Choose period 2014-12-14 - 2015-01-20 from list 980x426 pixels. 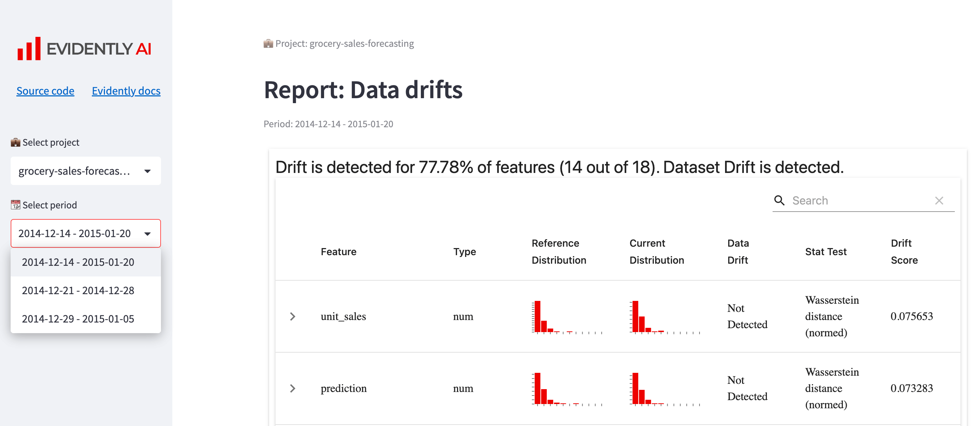(x=78, y=262)
